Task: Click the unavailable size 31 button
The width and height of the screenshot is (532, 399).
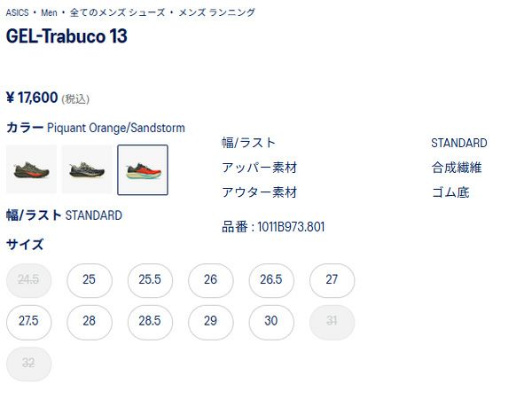Action: (x=332, y=322)
